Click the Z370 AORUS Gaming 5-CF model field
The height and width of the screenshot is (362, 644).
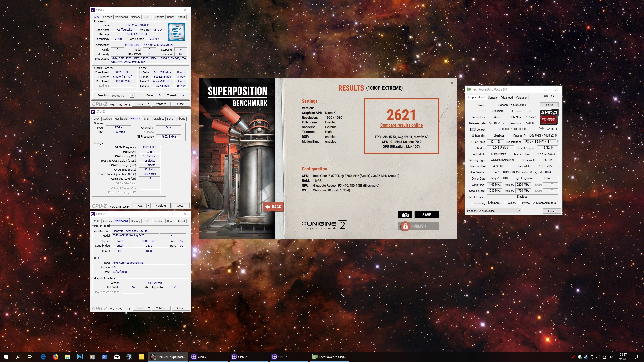135,235
